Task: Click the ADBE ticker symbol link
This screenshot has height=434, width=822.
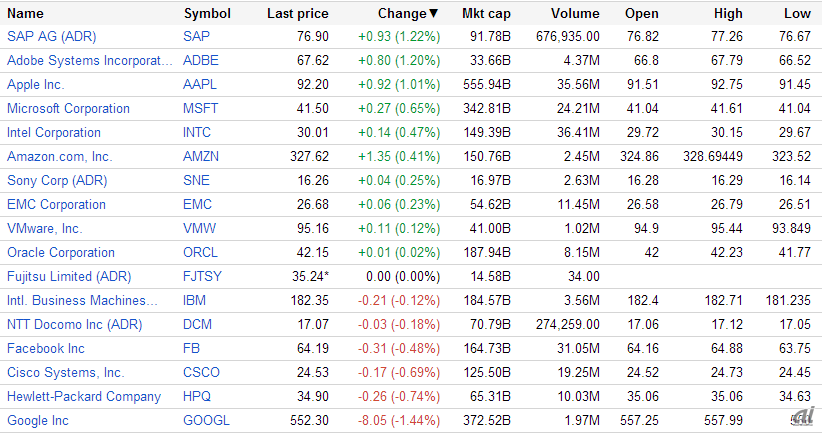Action: point(200,60)
